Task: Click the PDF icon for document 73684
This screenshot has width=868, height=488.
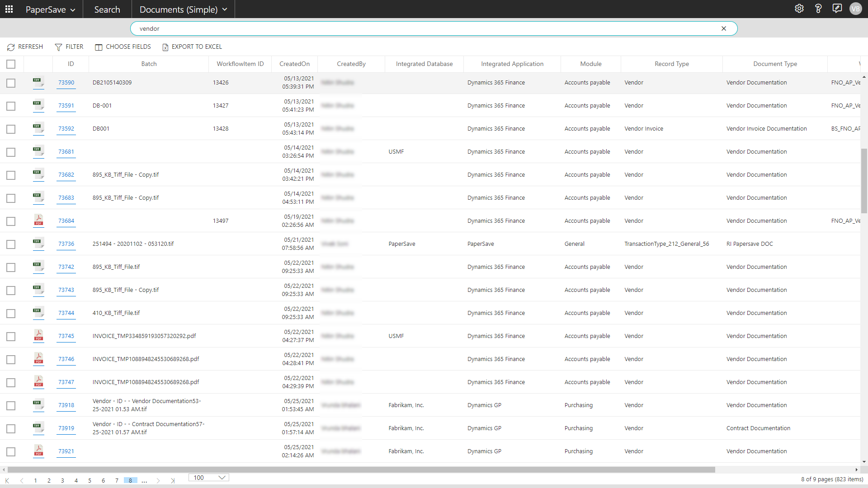Action: [x=39, y=221]
